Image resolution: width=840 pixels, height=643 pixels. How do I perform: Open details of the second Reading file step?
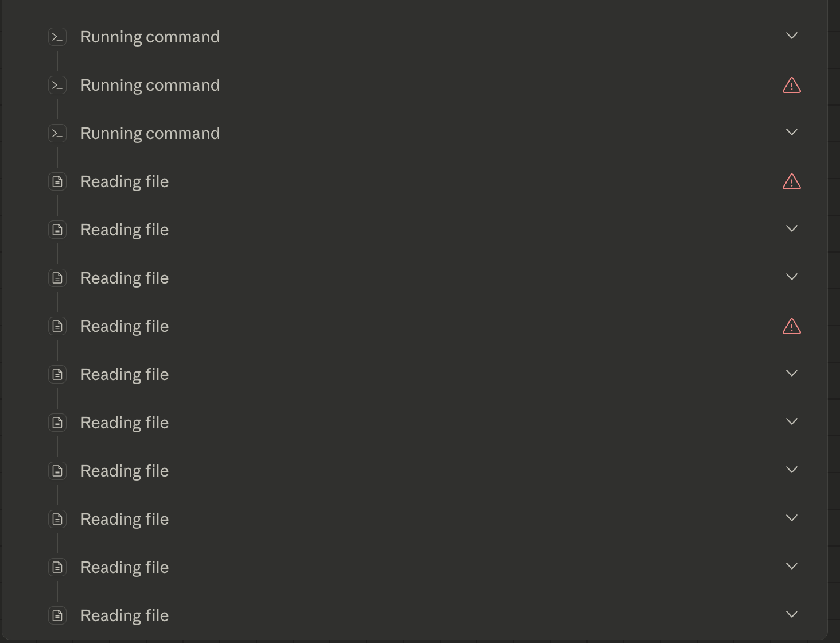[791, 228]
